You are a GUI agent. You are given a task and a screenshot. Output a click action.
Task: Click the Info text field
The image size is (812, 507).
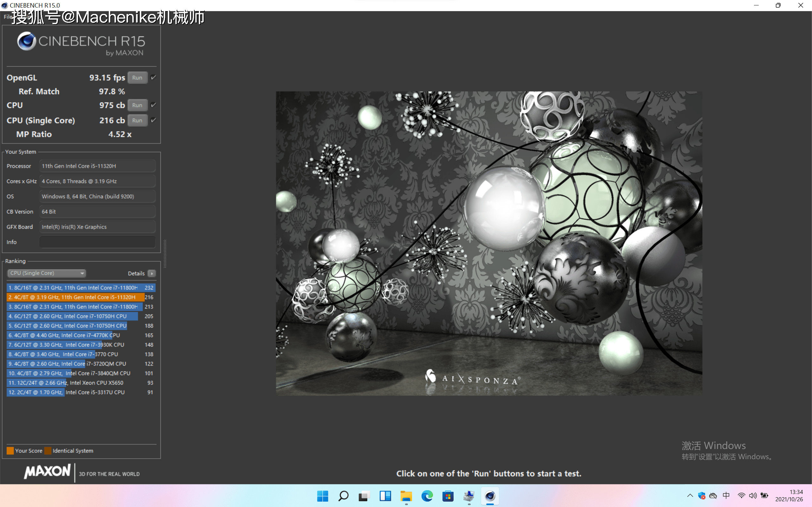pyautogui.click(x=97, y=242)
